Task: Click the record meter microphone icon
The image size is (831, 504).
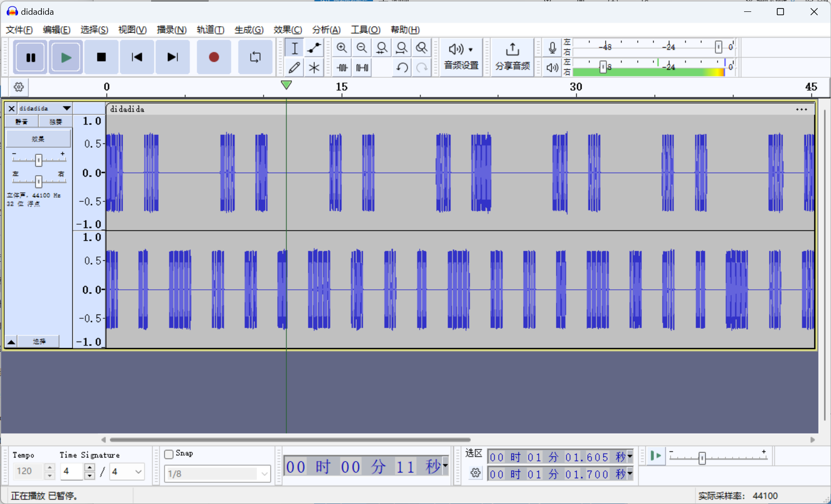Action: (x=552, y=48)
